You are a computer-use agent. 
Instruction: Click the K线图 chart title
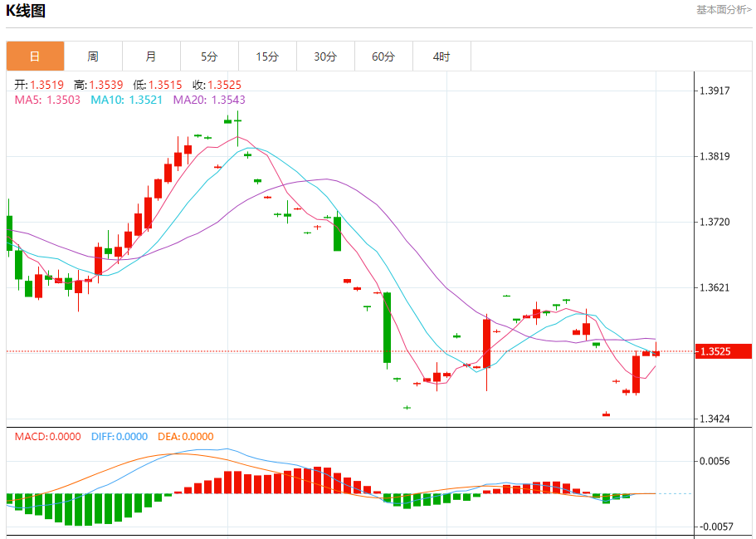(x=27, y=11)
